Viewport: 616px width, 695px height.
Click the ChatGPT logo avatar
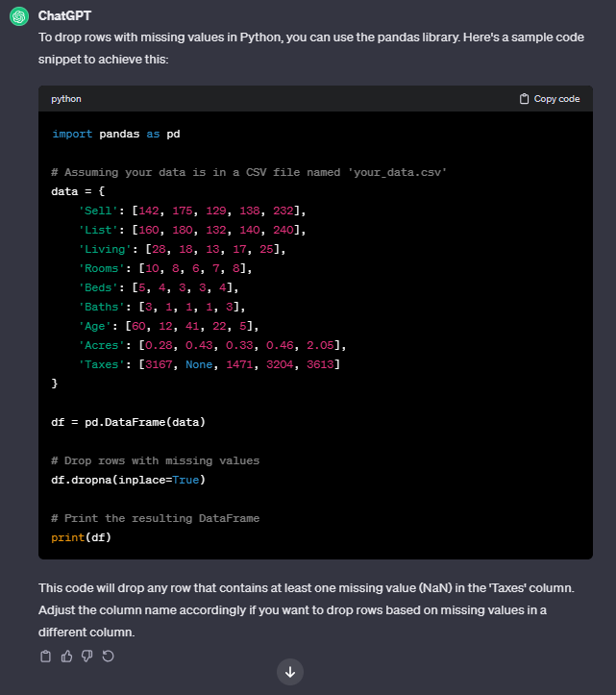pyautogui.click(x=19, y=16)
